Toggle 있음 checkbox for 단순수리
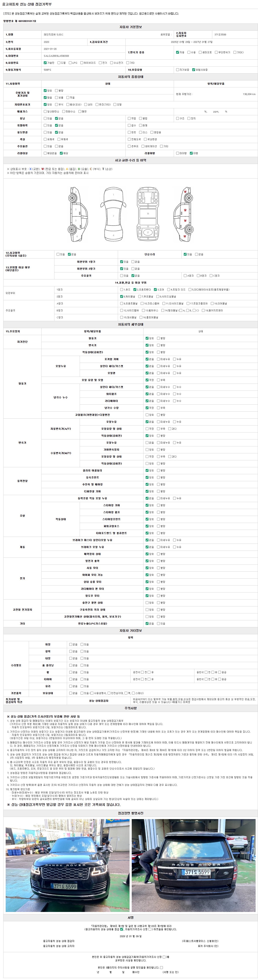Viewport: 258px width, 980px height. (x=185, y=254)
